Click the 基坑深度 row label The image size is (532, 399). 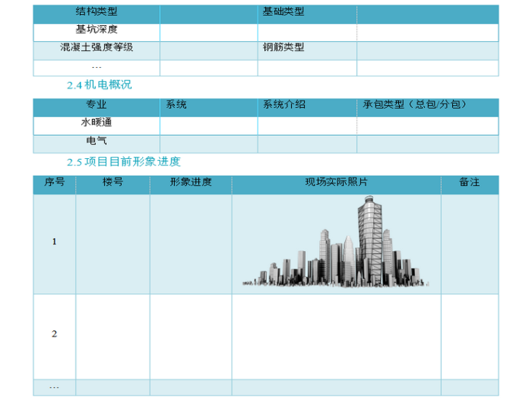(x=97, y=30)
